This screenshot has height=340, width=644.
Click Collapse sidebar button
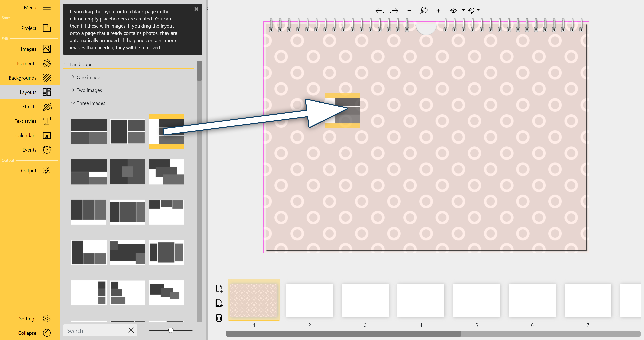pyautogui.click(x=47, y=333)
